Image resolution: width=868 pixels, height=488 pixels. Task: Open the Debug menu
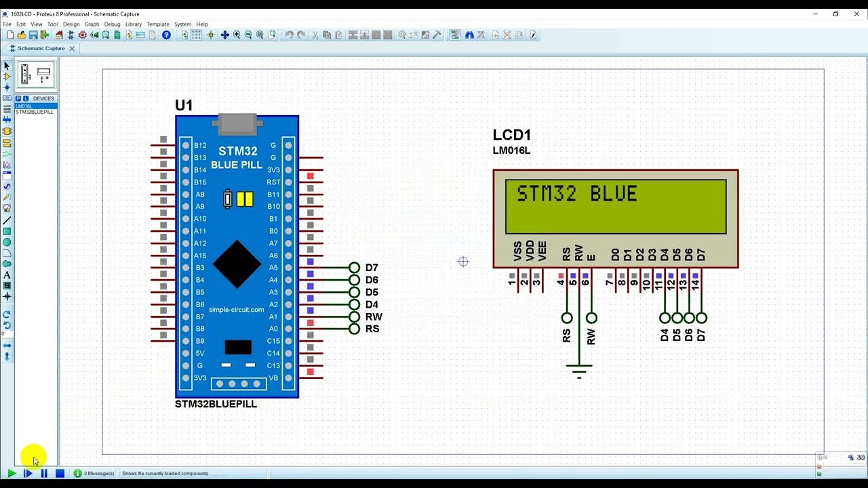112,24
